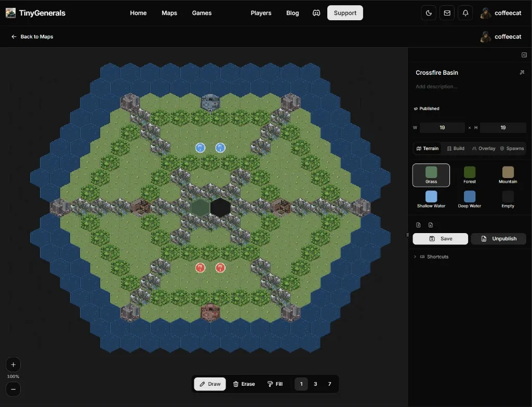Switch to the Build tab
Viewport: 532px width, 407px height.
pos(456,148)
